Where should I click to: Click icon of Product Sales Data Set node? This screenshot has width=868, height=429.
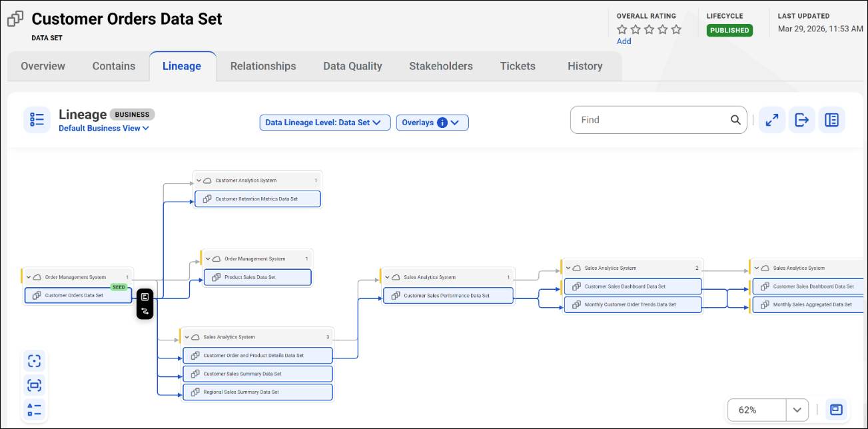click(x=217, y=277)
